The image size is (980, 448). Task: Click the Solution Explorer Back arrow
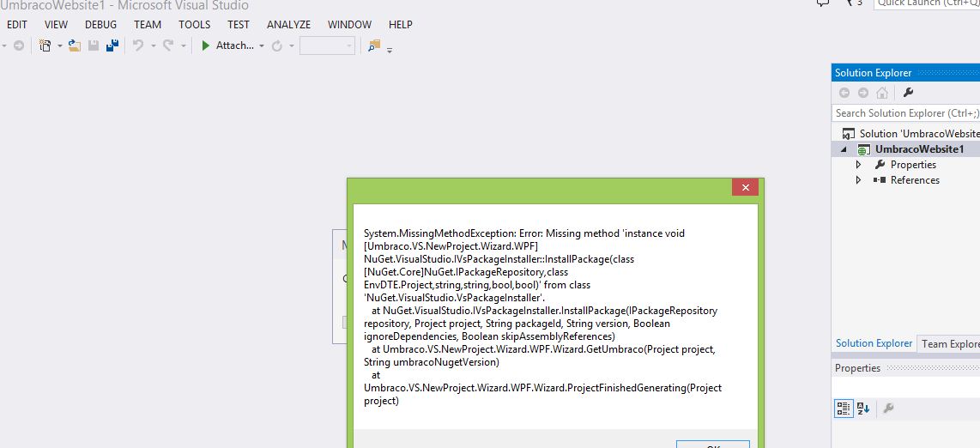pyautogui.click(x=844, y=93)
